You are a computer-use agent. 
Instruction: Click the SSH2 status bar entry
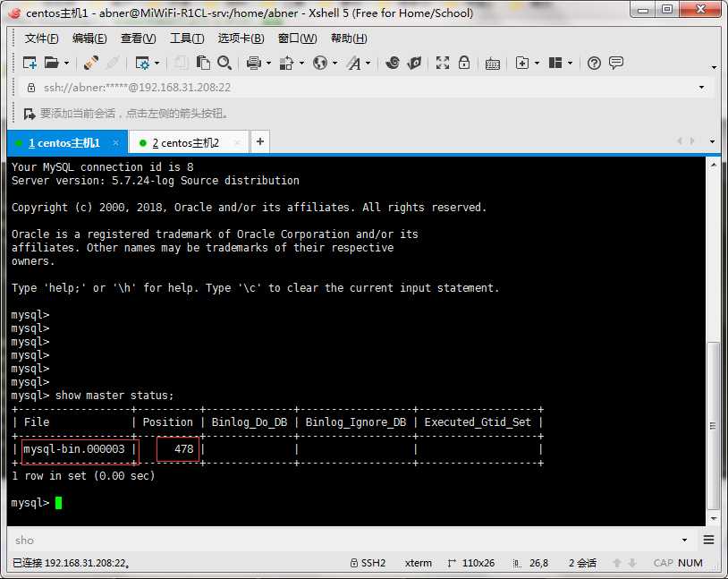click(x=368, y=563)
